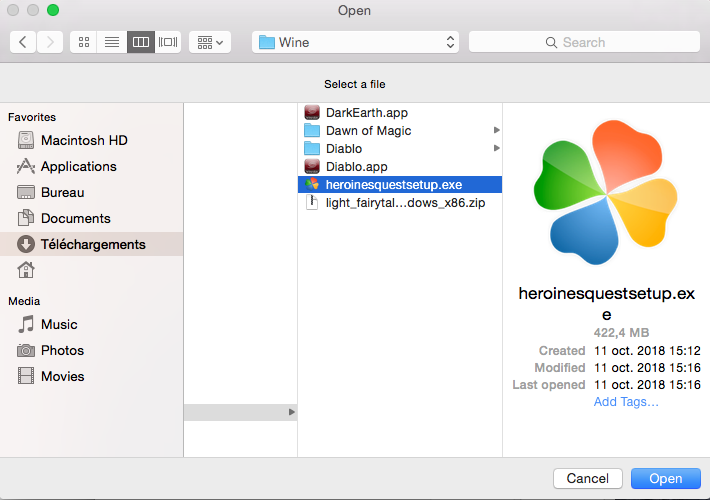Click the Modified date value
This screenshot has height=500, width=710.
click(x=647, y=368)
